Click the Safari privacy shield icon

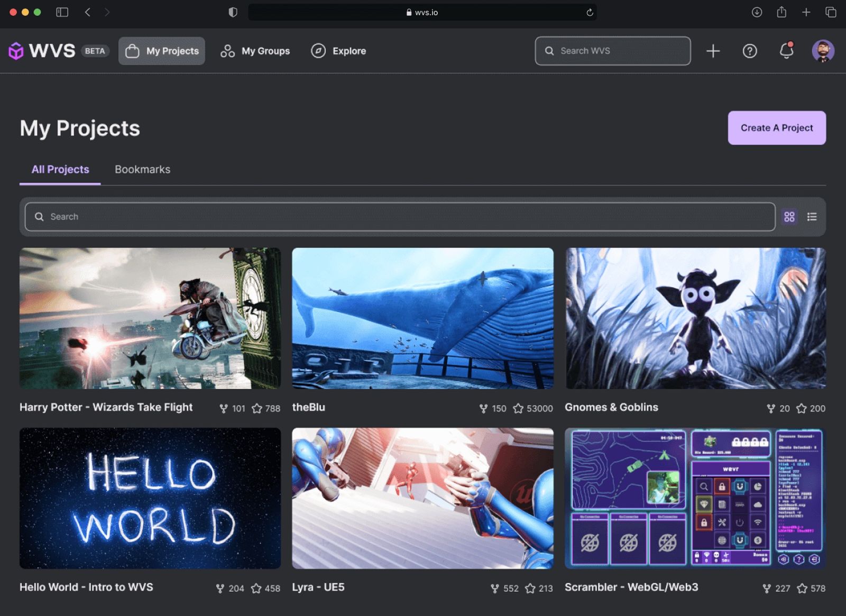[232, 12]
